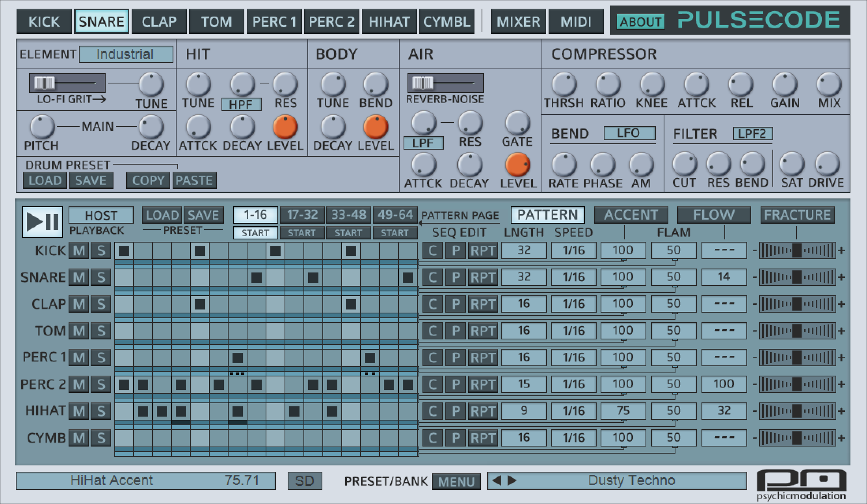Switch to the ACCENT view
The width and height of the screenshot is (867, 504).
[631, 215]
